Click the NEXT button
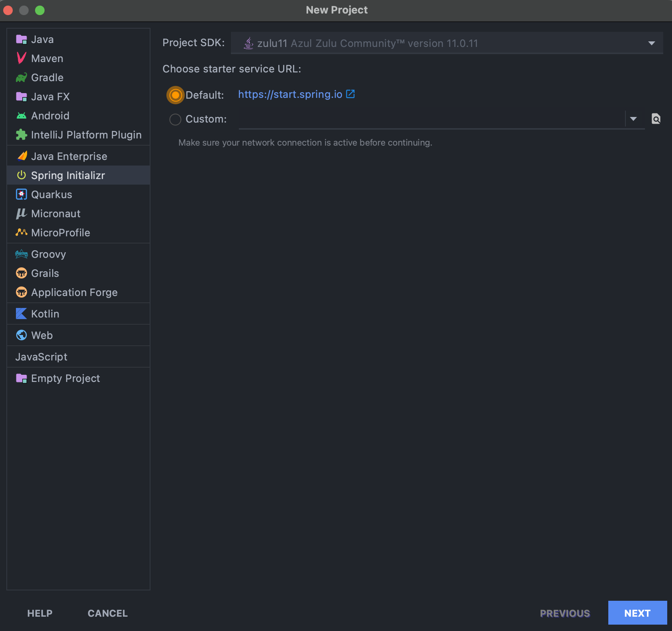Viewport: 672px width, 631px height. point(637,613)
